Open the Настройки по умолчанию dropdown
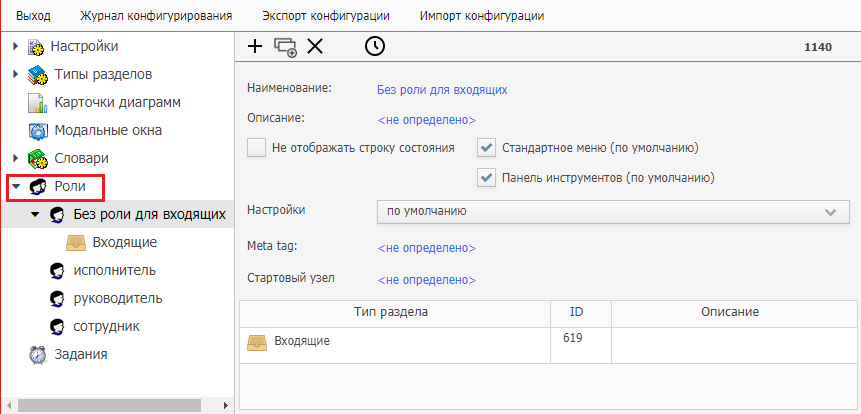Image resolution: width=861 pixels, height=414 pixels. click(x=613, y=212)
